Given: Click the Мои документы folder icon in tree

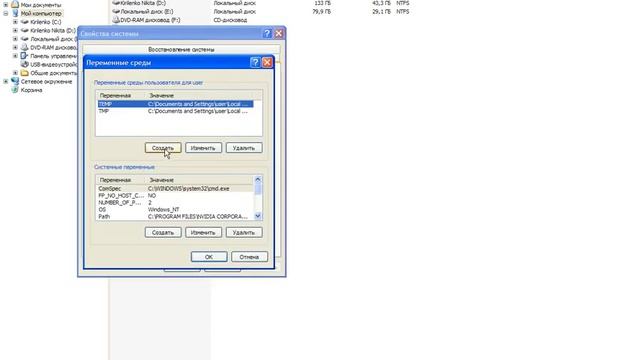Looking at the screenshot, I should click(x=15, y=4).
